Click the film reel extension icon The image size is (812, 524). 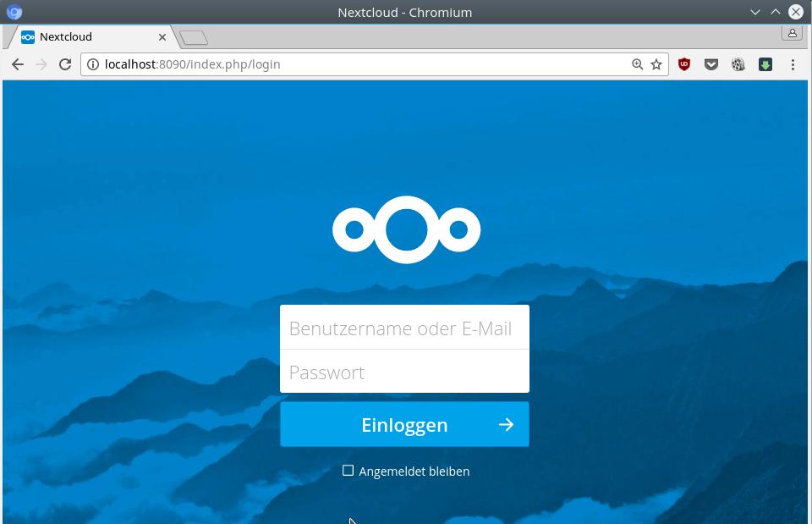(x=738, y=64)
